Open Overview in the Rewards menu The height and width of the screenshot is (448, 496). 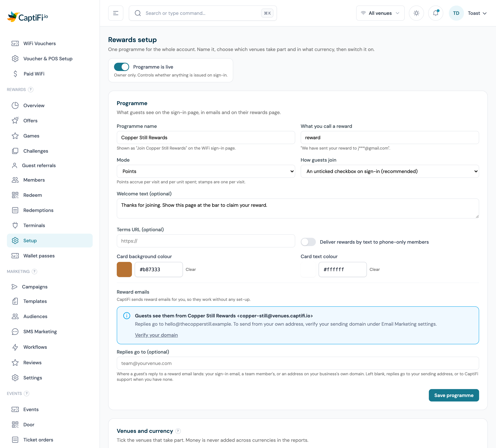point(50,106)
